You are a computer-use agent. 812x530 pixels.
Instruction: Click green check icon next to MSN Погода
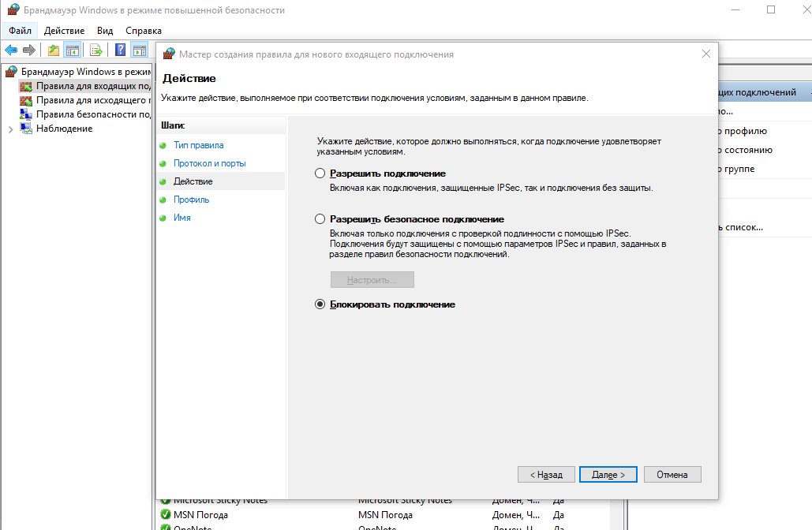[x=166, y=514]
